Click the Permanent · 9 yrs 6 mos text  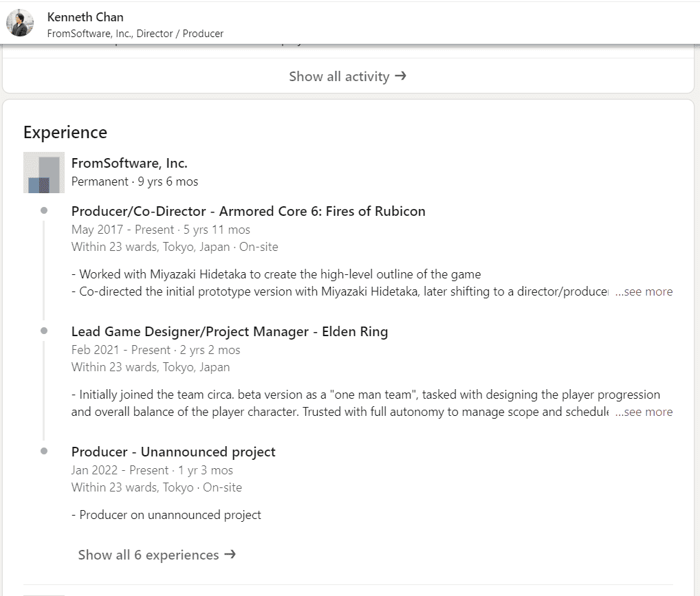click(135, 181)
